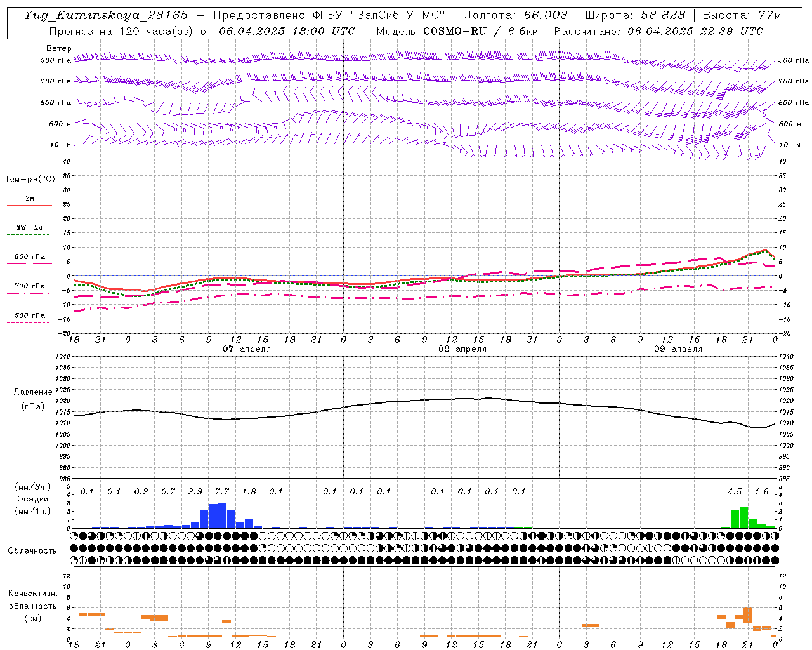812x650 pixels.
Task: Click the 07 апреля date label
Action: [x=246, y=349]
